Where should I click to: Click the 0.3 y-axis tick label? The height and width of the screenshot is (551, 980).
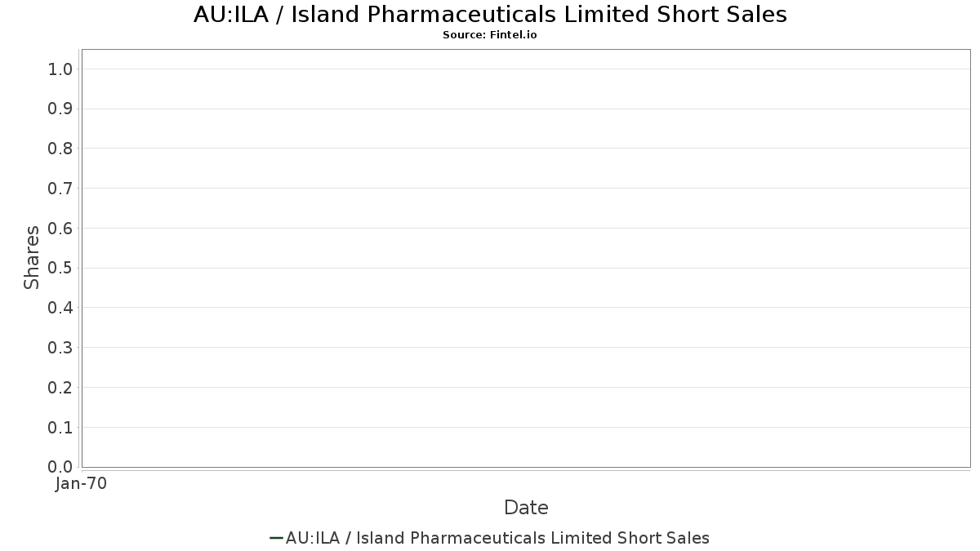pyautogui.click(x=61, y=348)
